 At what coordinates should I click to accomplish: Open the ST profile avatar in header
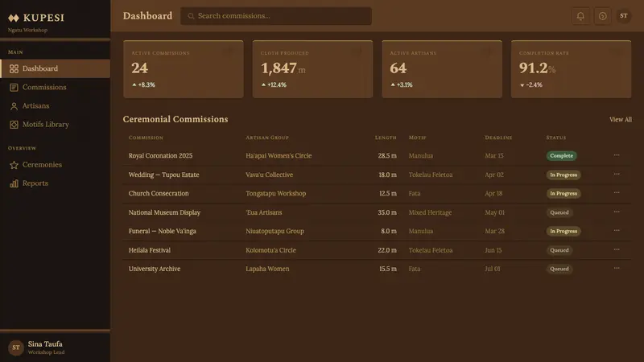623,16
